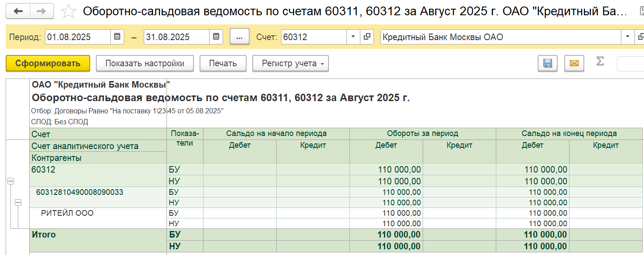The width and height of the screenshot is (644, 255).
Task: Open calendar for period end date
Action: click(x=216, y=37)
